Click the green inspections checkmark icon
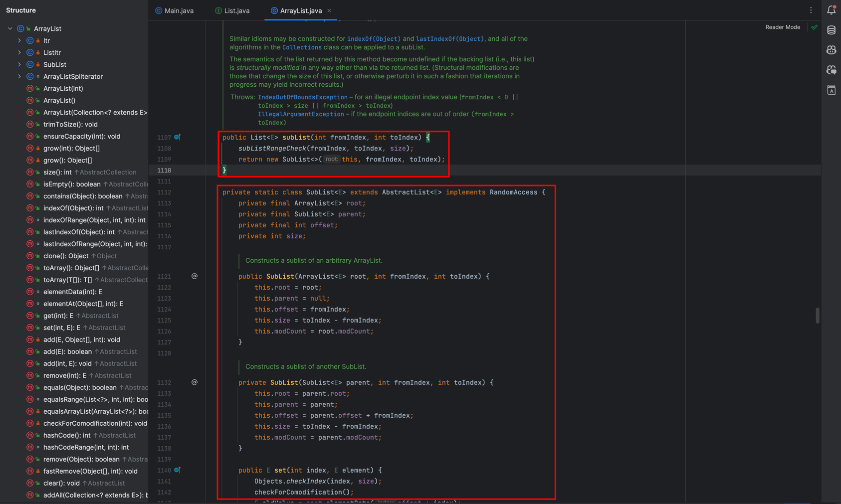 point(814,27)
